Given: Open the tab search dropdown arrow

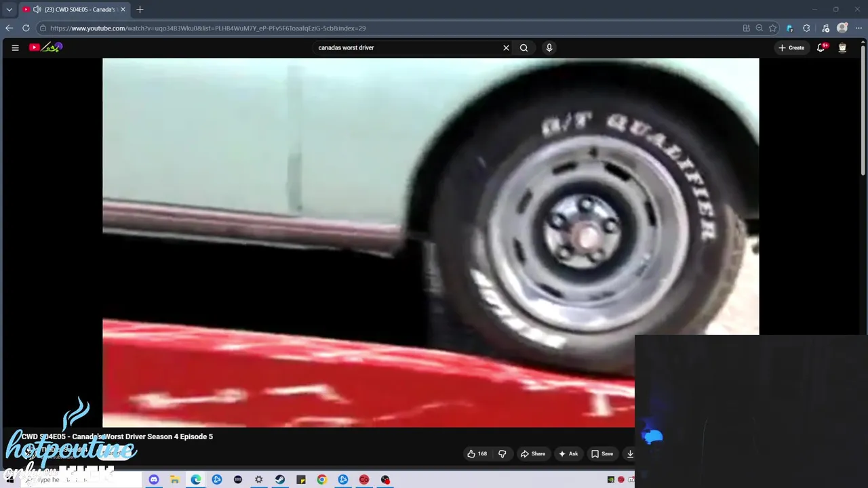Looking at the screenshot, I should point(9,9).
